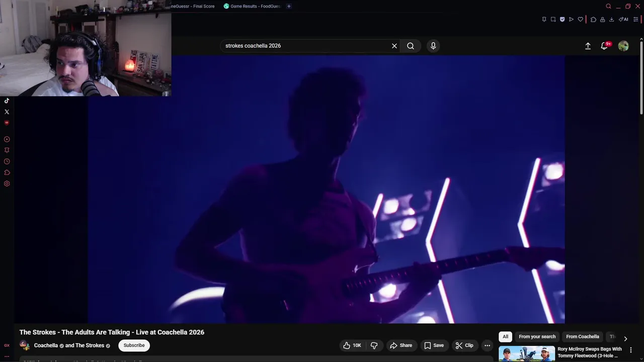The height and width of the screenshot is (362, 644).
Task: Open the browser profile icon in the toolbar
Action: point(602,19)
